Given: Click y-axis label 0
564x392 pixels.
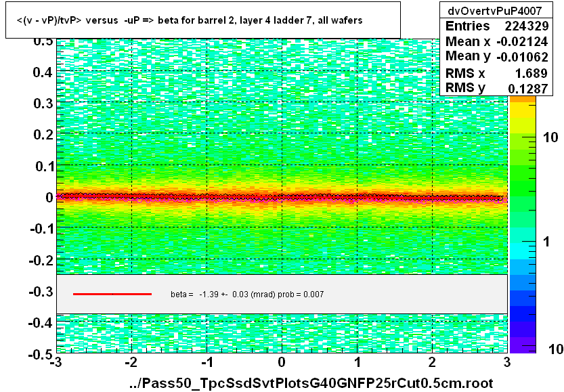Looking at the screenshot, I should [49, 197].
